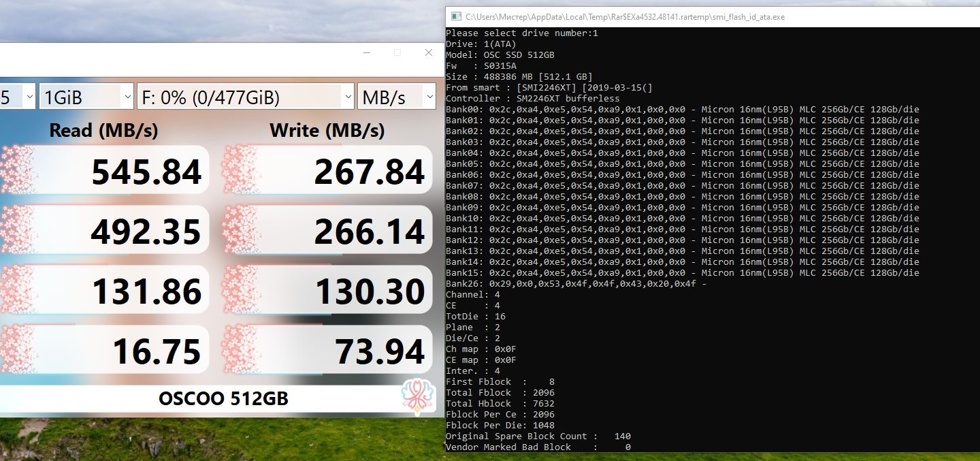Viewport: 980px width, 461px height.
Task: Click the console line 'Ch map : 0x0F'
Action: pyautogui.click(x=481, y=349)
